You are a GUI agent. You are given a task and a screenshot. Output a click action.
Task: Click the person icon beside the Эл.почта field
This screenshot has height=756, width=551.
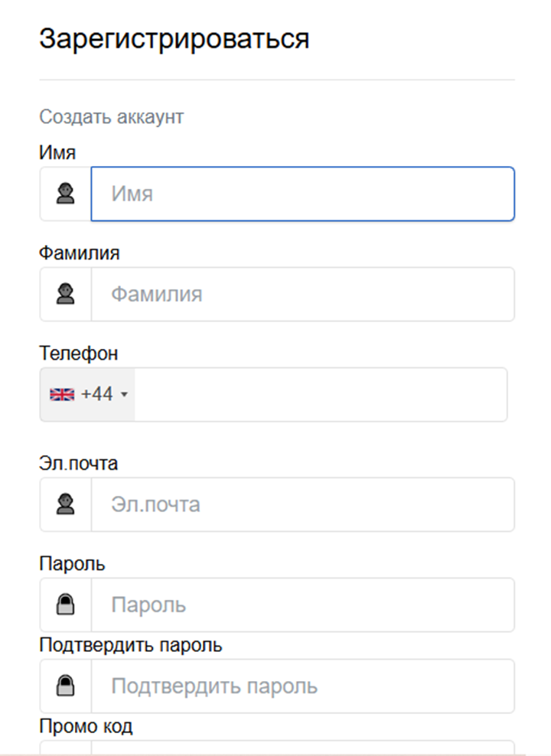[65, 503]
